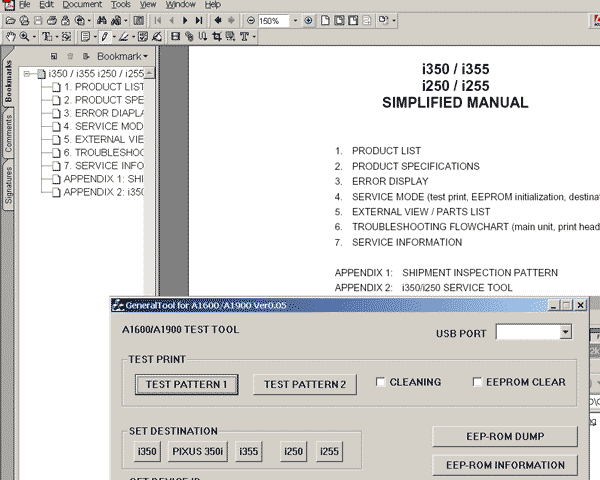Select Fit Width page icon
Viewport: 600px width, 480px height.
pyautogui.click(x=353, y=20)
